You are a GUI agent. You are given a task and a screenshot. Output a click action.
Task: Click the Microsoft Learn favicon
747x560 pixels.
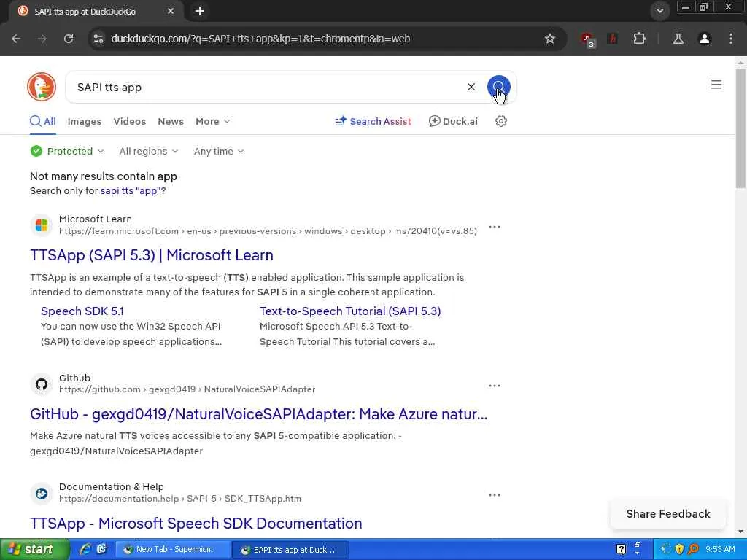pos(42,225)
